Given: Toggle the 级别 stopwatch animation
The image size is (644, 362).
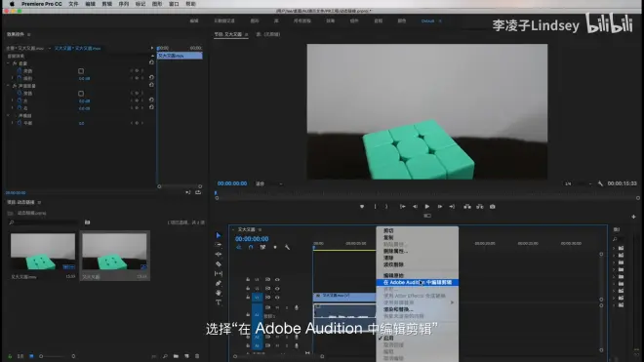Looking at the screenshot, I should coord(20,78).
